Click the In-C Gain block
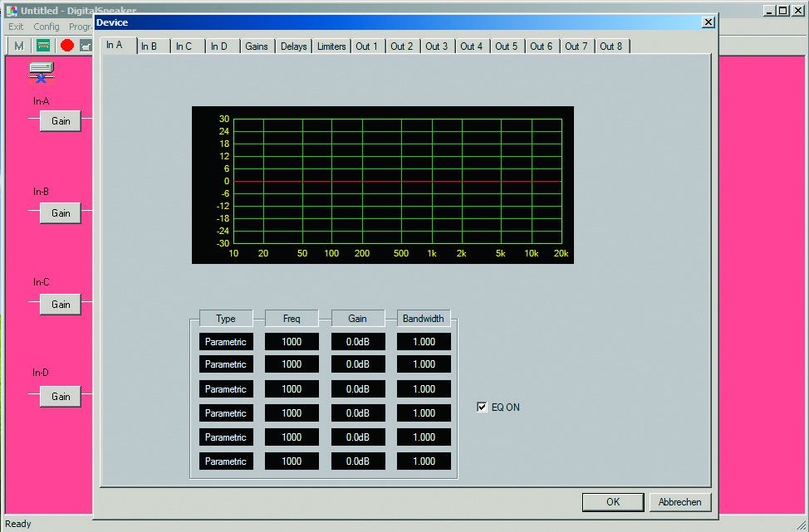The width and height of the screenshot is (809, 532). coord(61,305)
